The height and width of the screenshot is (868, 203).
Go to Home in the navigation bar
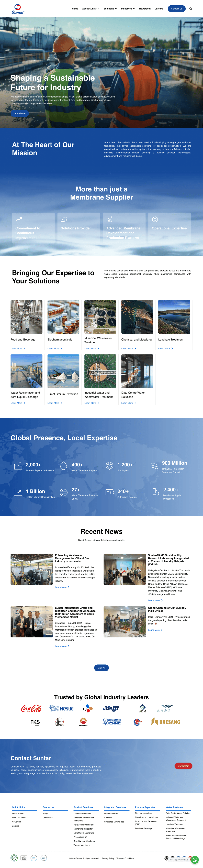[x=75, y=9]
